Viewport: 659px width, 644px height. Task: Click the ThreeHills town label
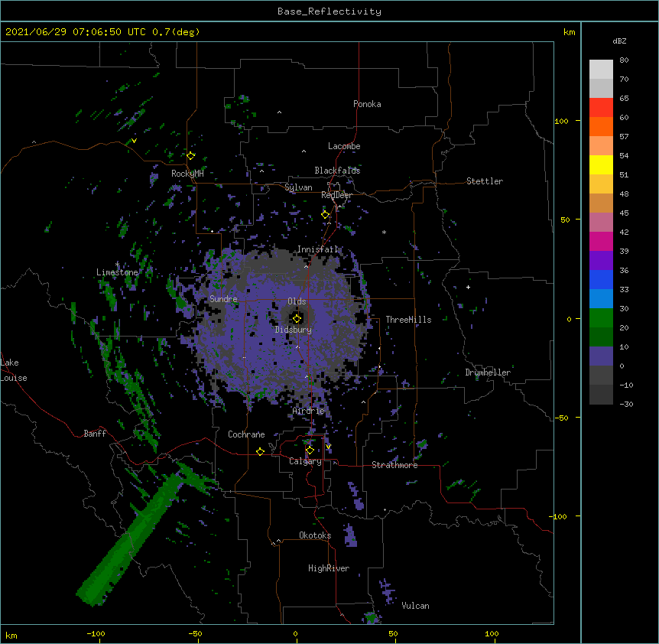408,320
